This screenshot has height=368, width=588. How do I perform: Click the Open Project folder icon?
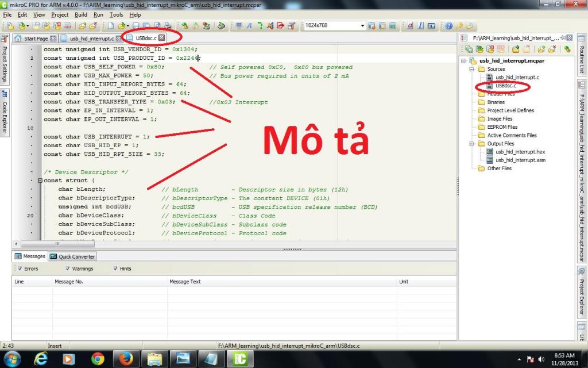(21, 25)
